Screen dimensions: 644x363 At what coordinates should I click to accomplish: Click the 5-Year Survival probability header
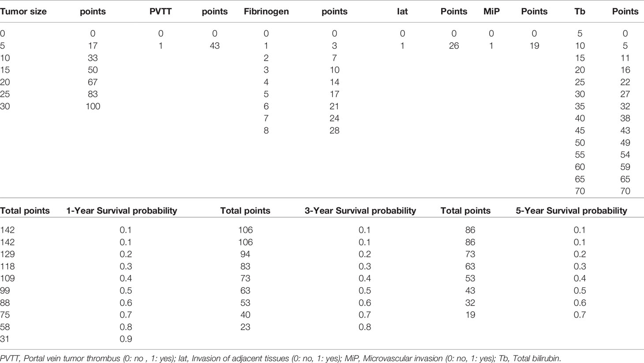[571, 211]
